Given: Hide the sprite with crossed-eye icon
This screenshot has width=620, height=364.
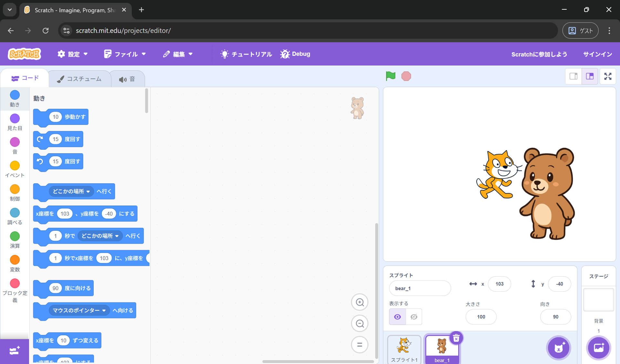Looking at the screenshot, I should pyautogui.click(x=414, y=317).
